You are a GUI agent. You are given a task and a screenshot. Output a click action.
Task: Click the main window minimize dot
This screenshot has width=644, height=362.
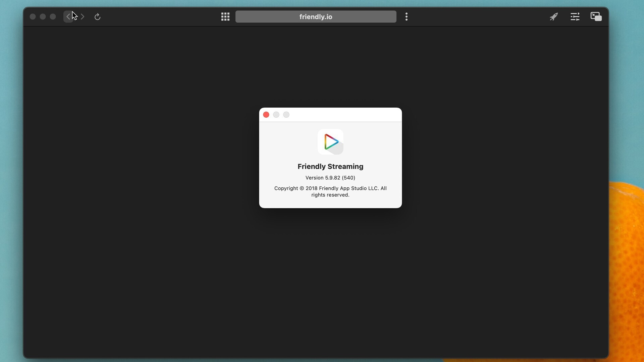43,17
